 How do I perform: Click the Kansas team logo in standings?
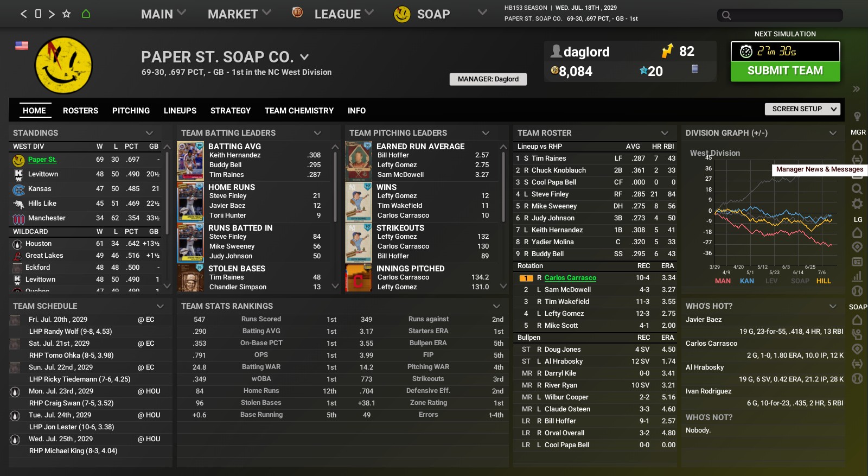pyautogui.click(x=18, y=189)
